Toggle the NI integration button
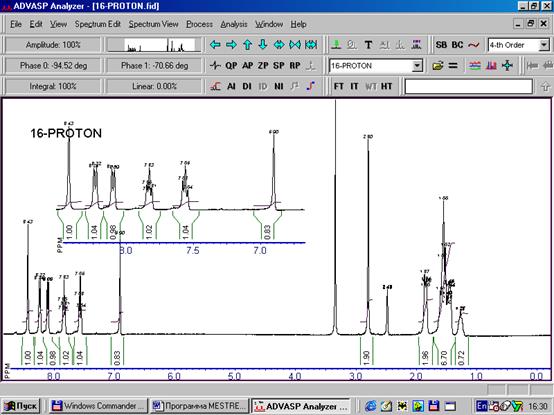Screen dimensions: 554x415 (279, 87)
